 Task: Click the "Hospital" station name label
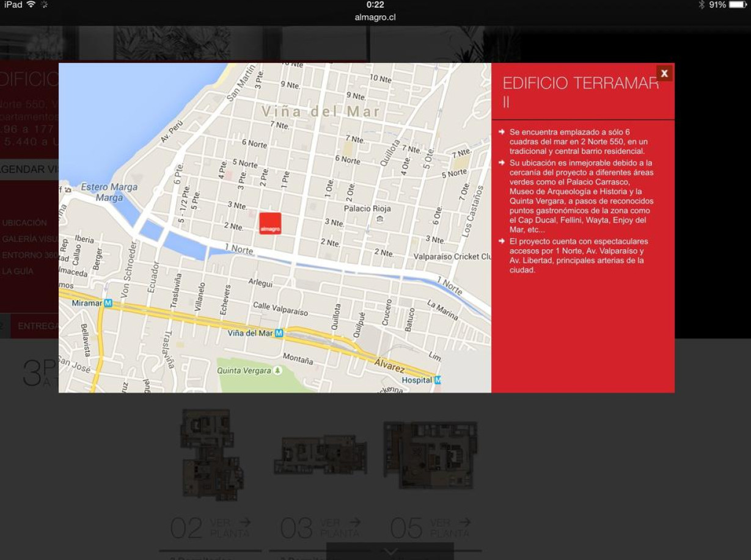pyautogui.click(x=417, y=380)
